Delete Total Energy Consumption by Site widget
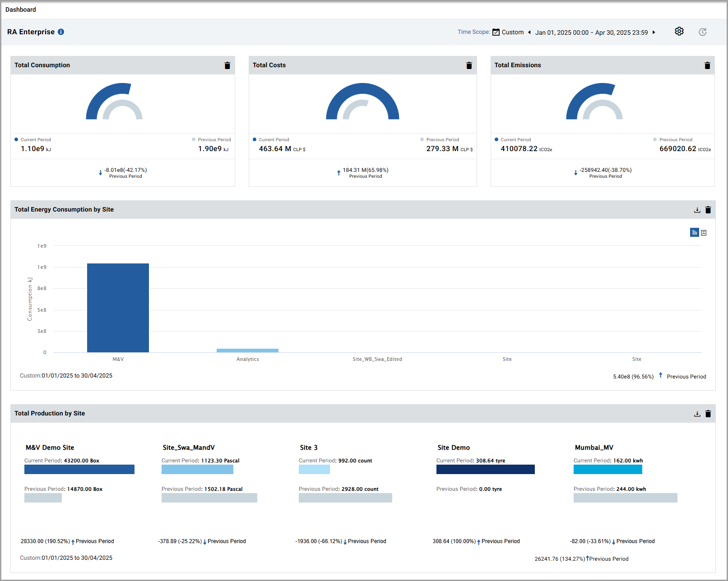Image resolution: width=728 pixels, height=581 pixels. point(708,210)
